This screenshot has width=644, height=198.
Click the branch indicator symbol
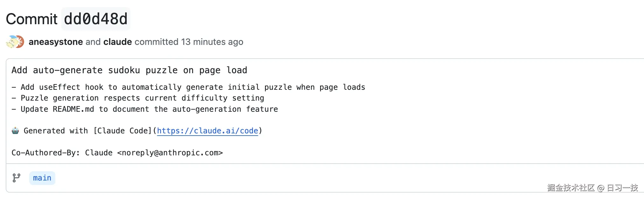(x=16, y=178)
